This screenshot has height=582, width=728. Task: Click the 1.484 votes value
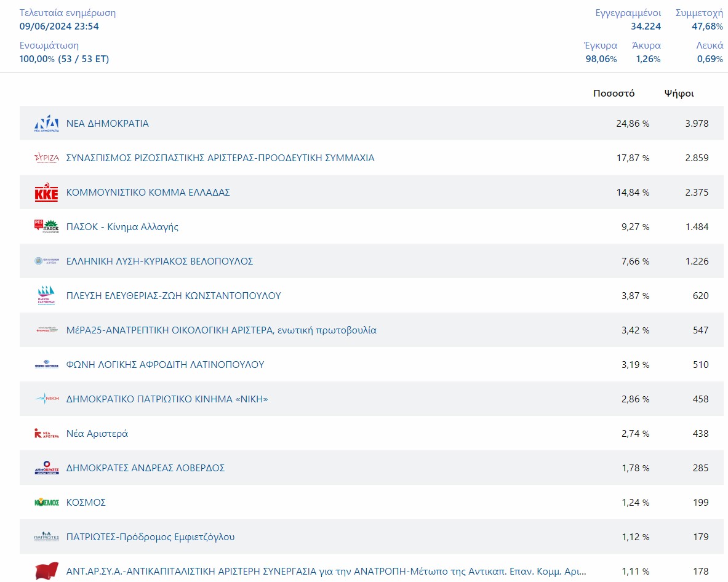(697, 227)
